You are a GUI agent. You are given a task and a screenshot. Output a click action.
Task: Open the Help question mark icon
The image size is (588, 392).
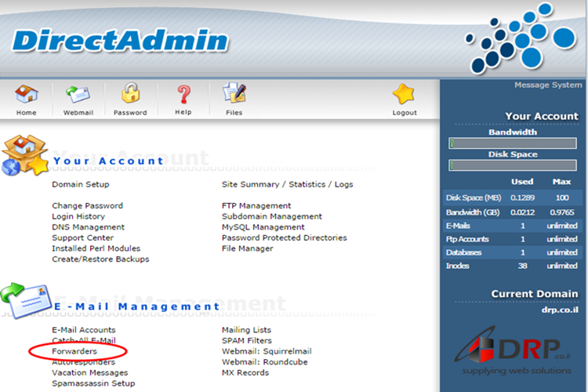tap(183, 95)
